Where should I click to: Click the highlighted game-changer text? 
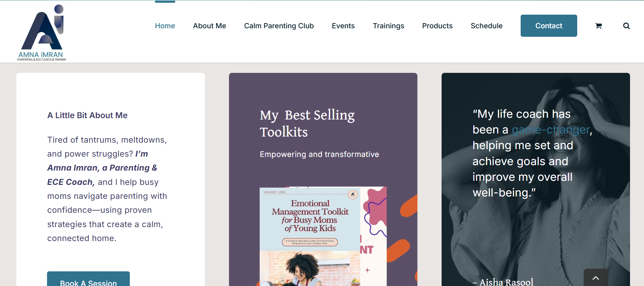[551, 130]
